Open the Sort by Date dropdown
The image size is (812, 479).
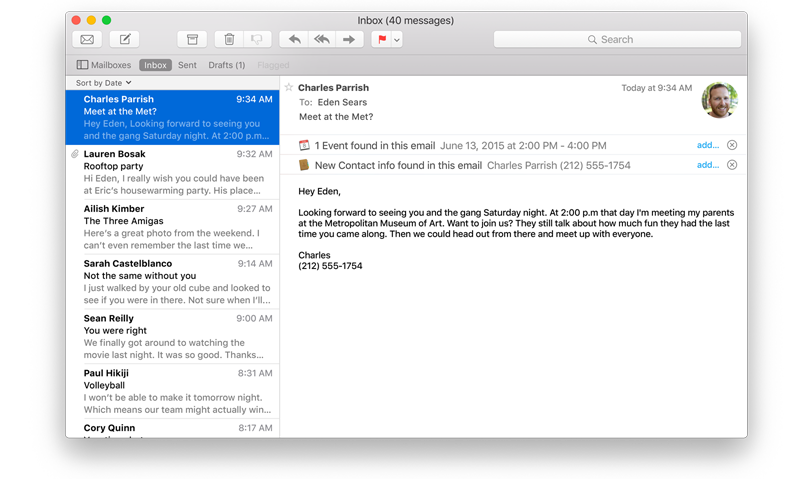click(104, 83)
